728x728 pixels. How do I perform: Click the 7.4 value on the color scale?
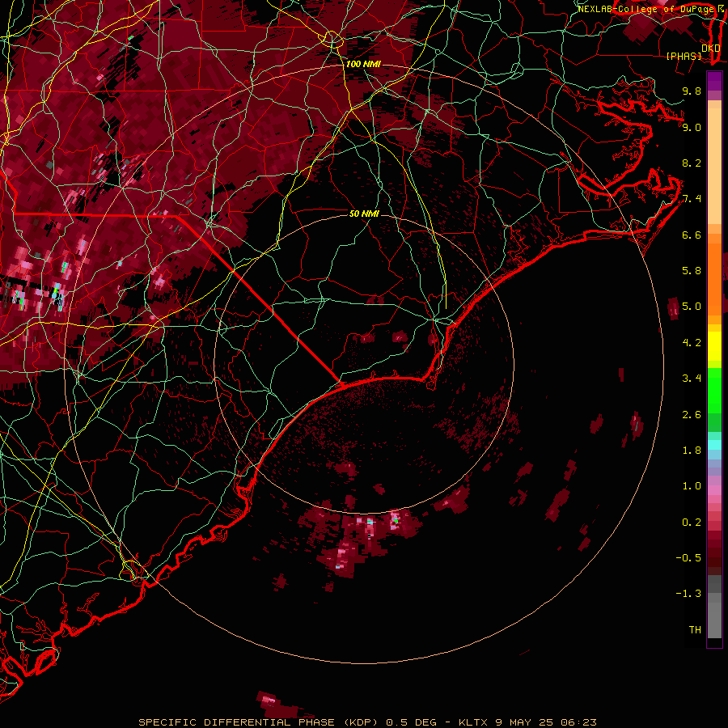click(692, 199)
